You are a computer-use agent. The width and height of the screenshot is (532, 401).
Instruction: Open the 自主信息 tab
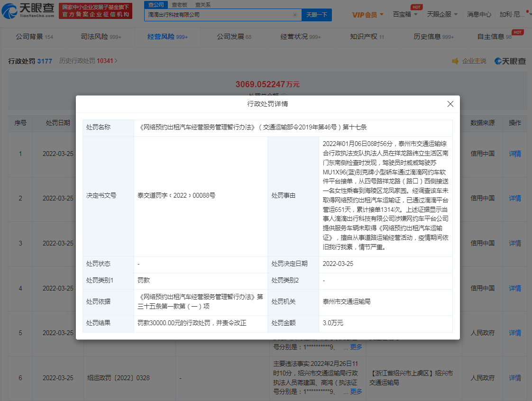(495, 36)
